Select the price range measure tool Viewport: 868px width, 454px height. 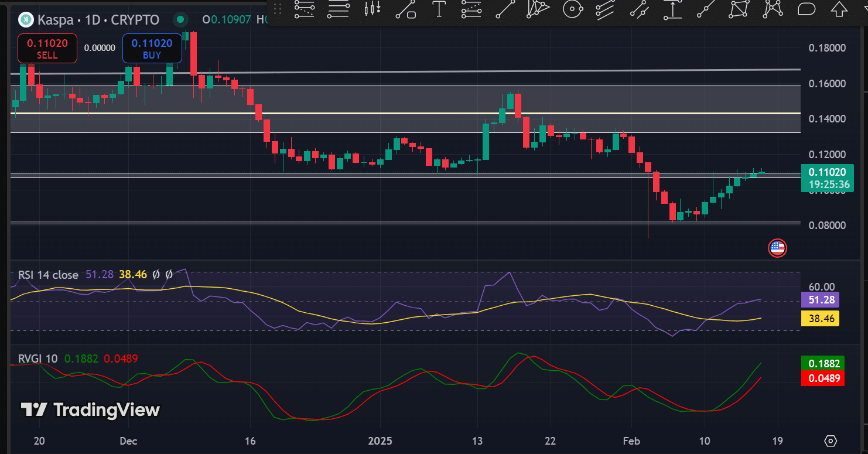coord(673,8)
